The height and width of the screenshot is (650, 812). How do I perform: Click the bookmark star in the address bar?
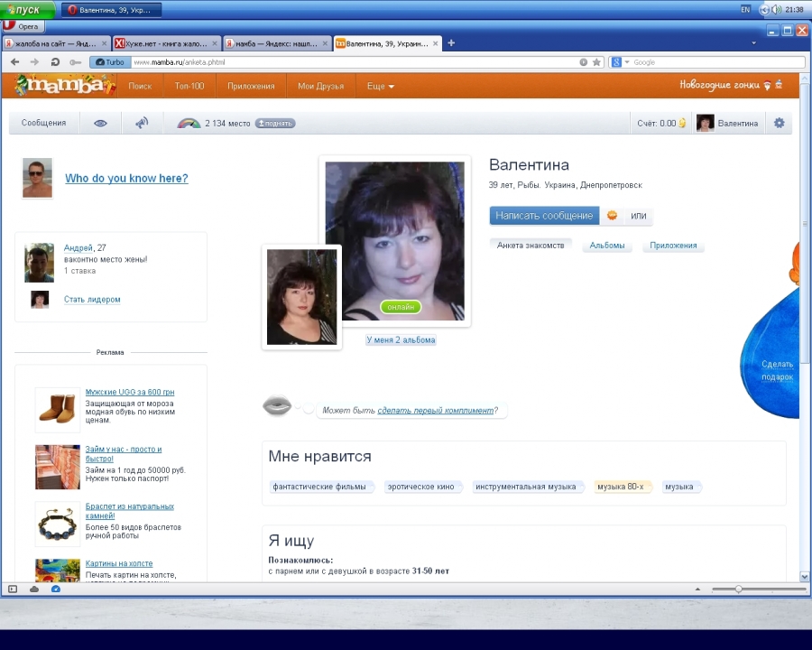pyautogui.click(x=596, y=62)
